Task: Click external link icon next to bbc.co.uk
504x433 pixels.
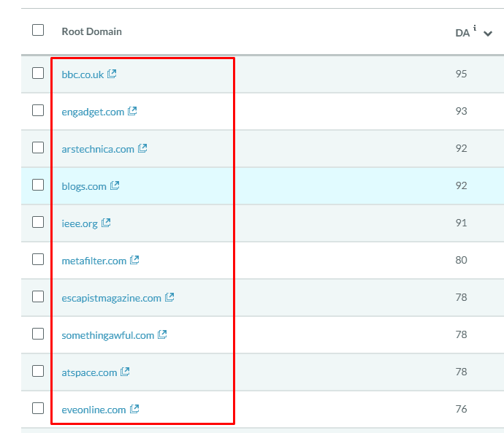Action: pos(112,74)
